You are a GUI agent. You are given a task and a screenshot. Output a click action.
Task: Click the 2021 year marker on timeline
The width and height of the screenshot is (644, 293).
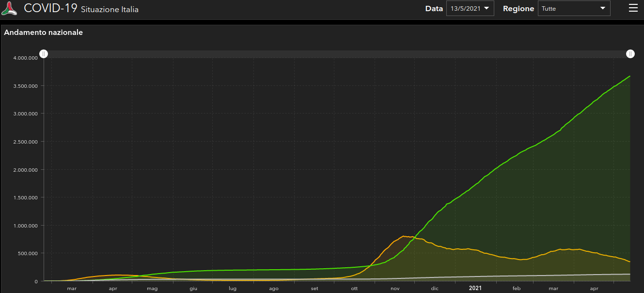pyautogui.click(x=475, y=288)
